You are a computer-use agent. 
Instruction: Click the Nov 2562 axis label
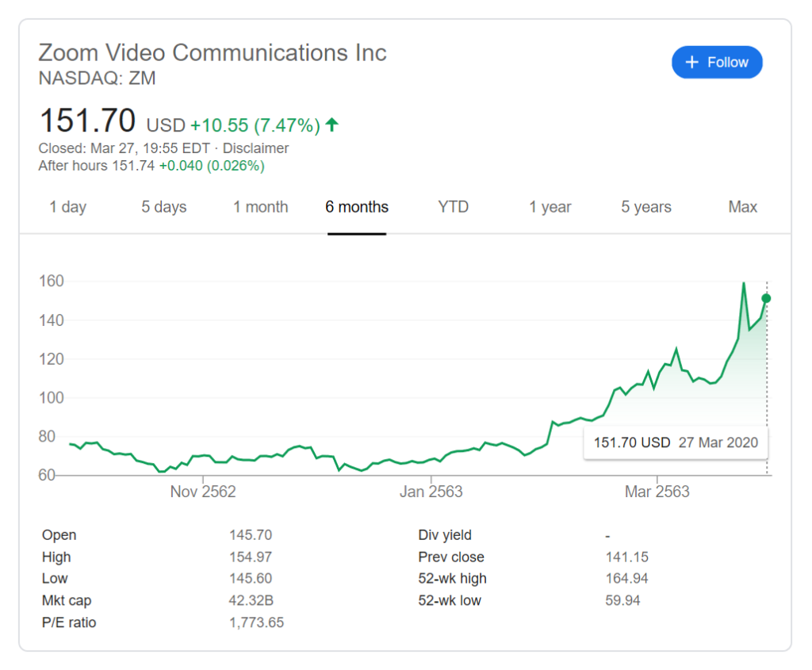tap(203, 492)
